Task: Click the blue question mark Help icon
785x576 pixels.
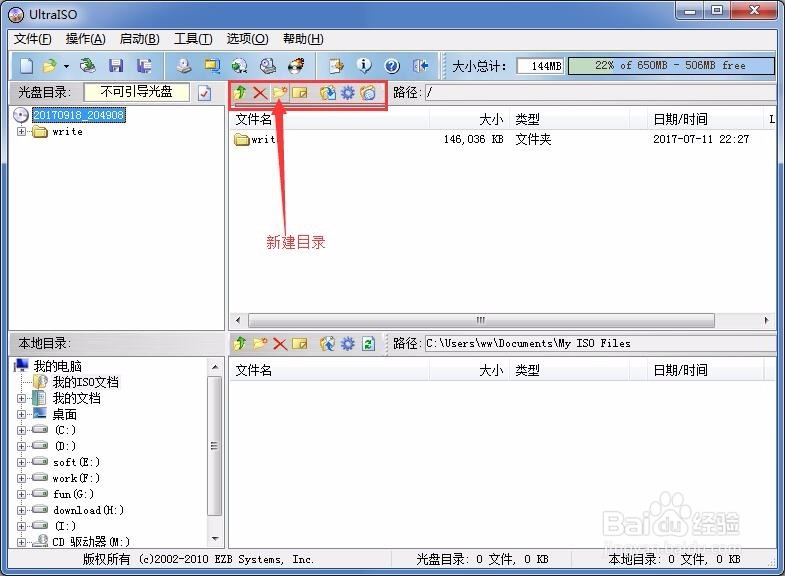Action: click(x=392, y=66)
